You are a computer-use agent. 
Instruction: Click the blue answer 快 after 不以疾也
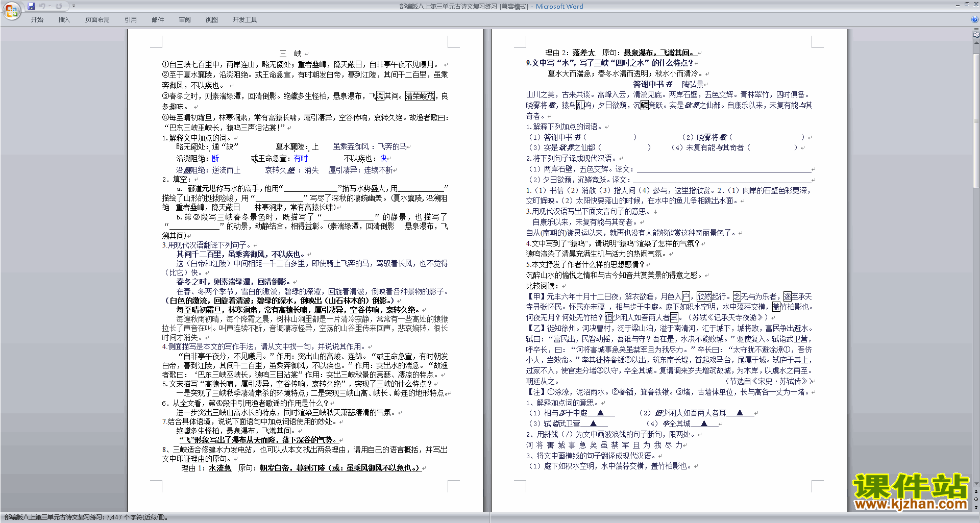(383, 159)
